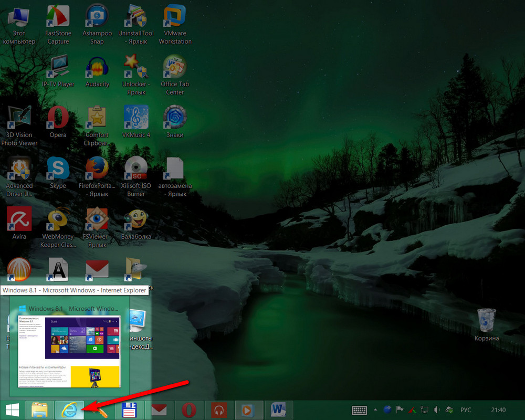Open the red envelope mail taskbar app

click(x=159, y=410)
